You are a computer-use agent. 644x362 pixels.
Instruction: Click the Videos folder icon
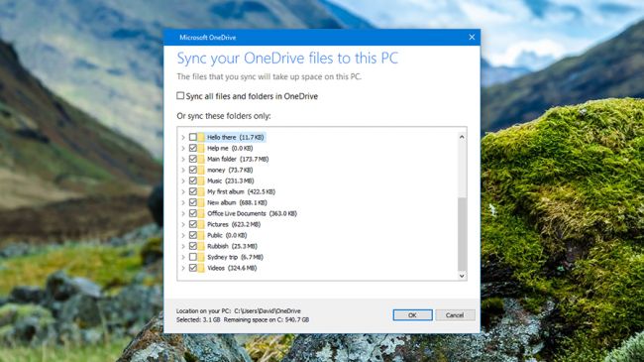(201, 268)
